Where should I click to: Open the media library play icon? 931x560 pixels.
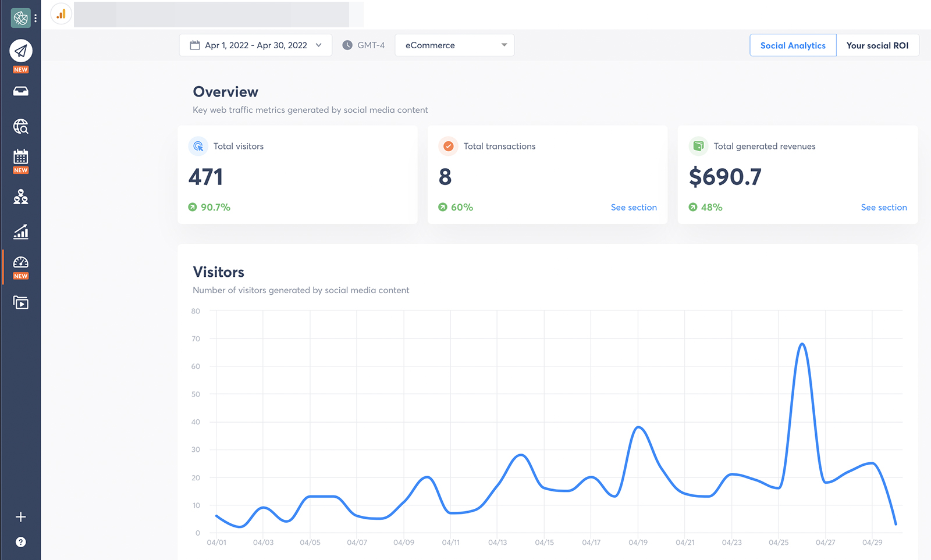pyautogui.click(x=21, y=302)
